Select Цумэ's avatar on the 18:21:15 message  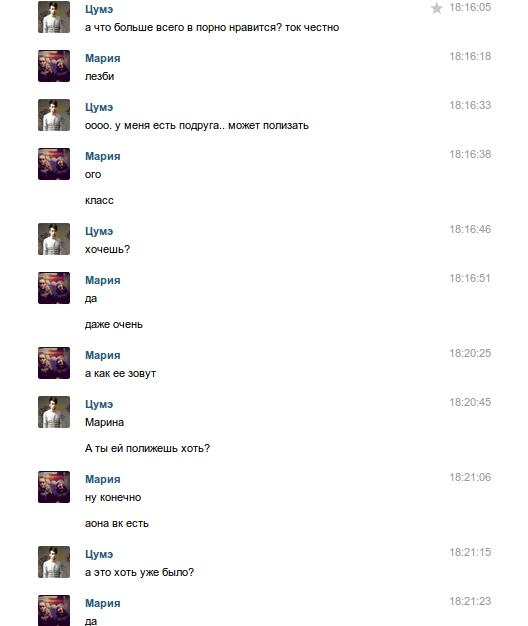coord(54,562)
